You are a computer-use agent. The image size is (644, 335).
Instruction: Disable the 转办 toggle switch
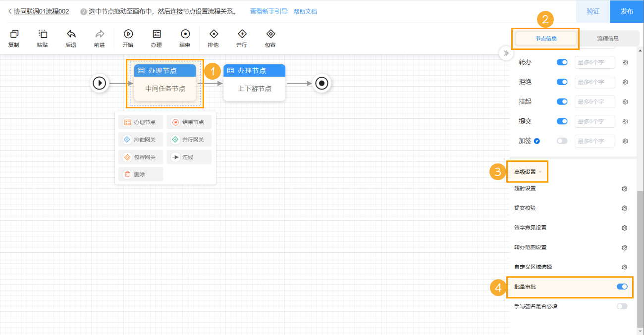pyautogui.click(x=561, y=62)
